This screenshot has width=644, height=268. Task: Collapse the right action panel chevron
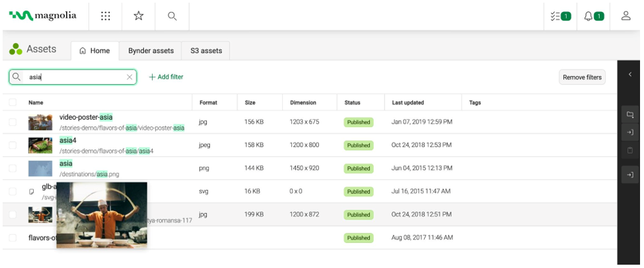(630, 75)
